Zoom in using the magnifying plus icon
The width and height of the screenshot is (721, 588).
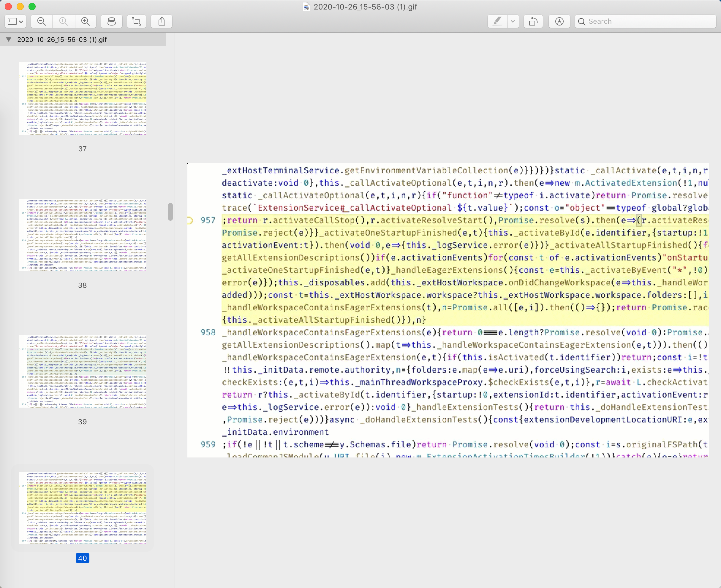pyautogui.click(x=85, y=21)
